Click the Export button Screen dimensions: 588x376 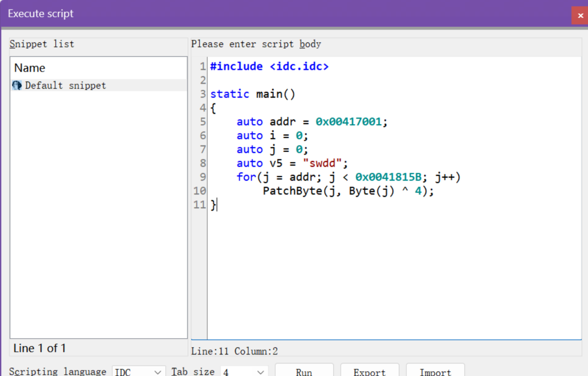pyautogui.click(x=369, y=371)
